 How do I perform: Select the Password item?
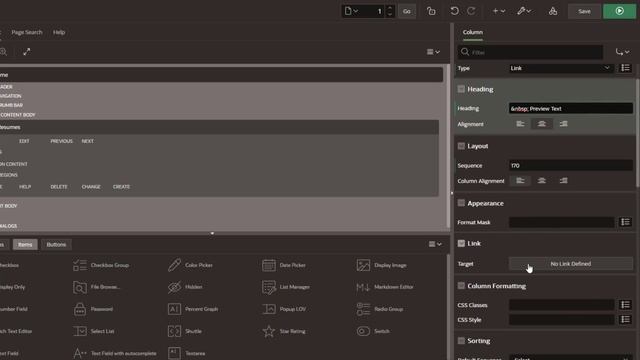(x=93, y=309)
